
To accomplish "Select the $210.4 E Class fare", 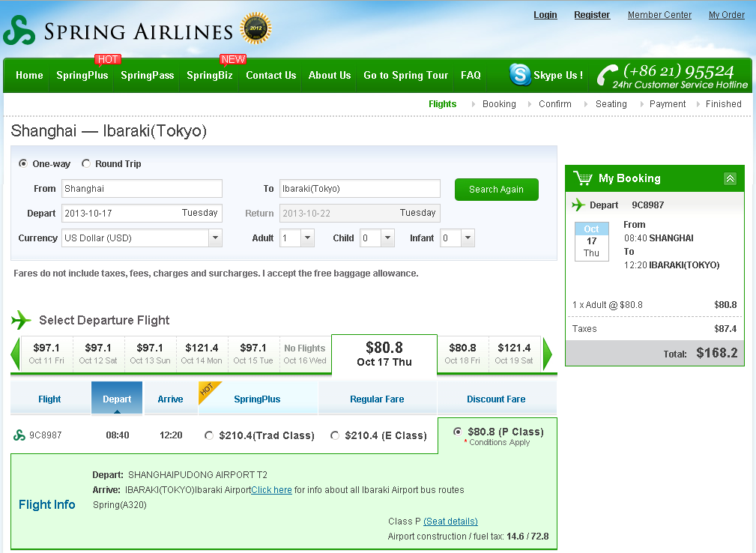I will tap(334, 435).
